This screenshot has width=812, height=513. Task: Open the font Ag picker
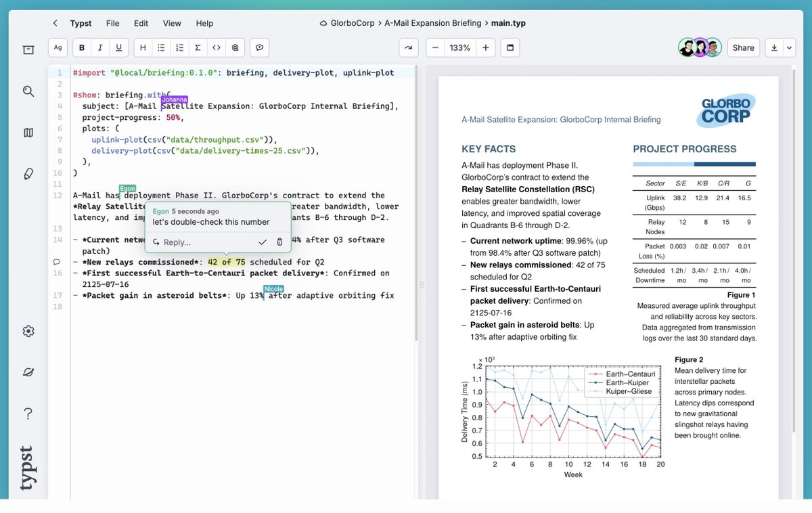pyautogui.click(x=58, y=48)
